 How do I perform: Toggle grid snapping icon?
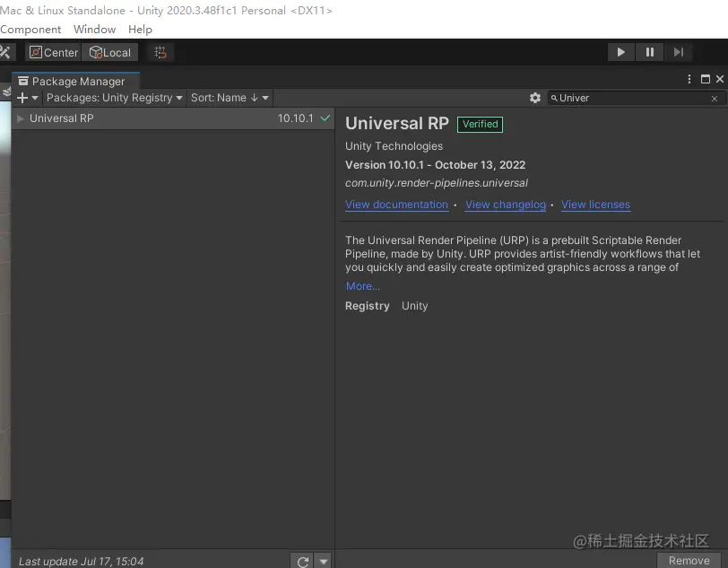pyautogui.click(x=160, y=53)
